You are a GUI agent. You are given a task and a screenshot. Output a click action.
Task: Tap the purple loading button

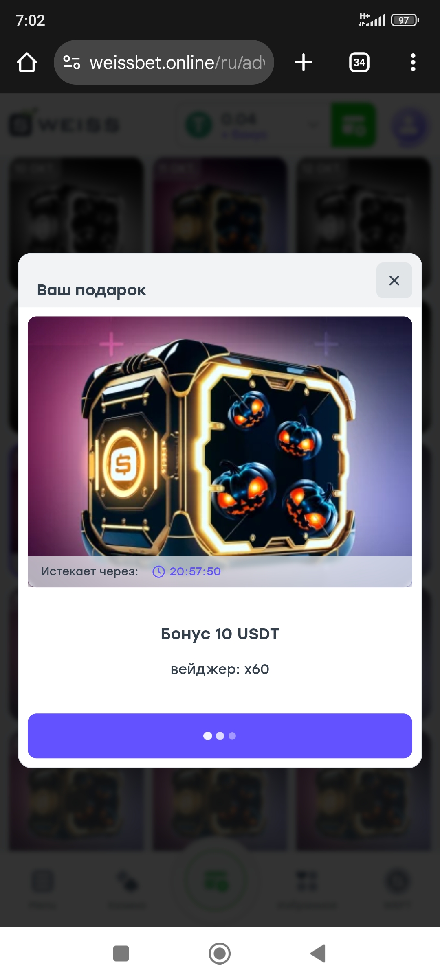(x=220, y=736)
